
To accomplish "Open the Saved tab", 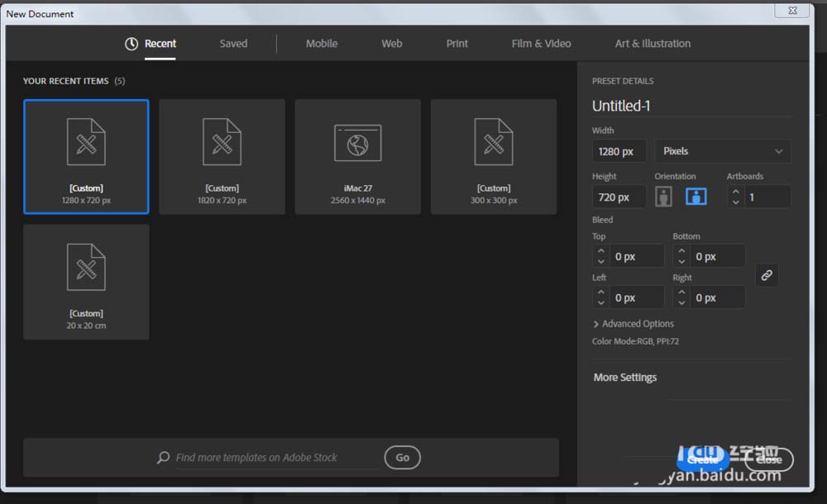I will click(233, 44).
